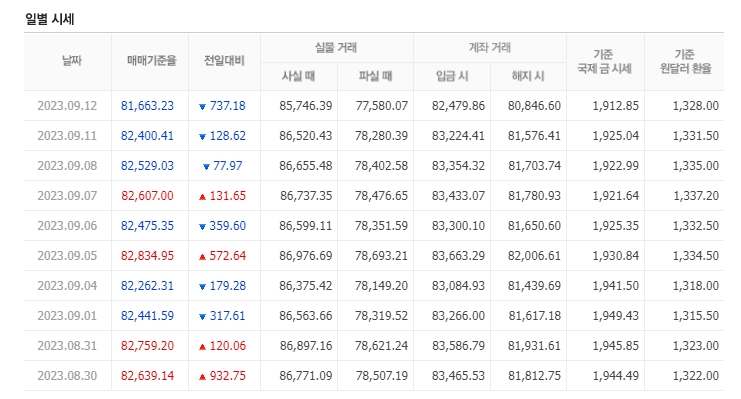Click the 기준 원달러 환율 header
741x399 pixels.
pyautogui.click(x=685, y=61)
